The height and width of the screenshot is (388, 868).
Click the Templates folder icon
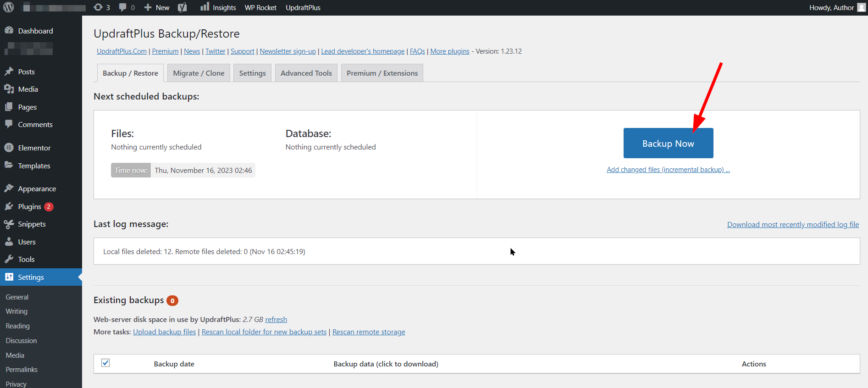tap(9, 165)
